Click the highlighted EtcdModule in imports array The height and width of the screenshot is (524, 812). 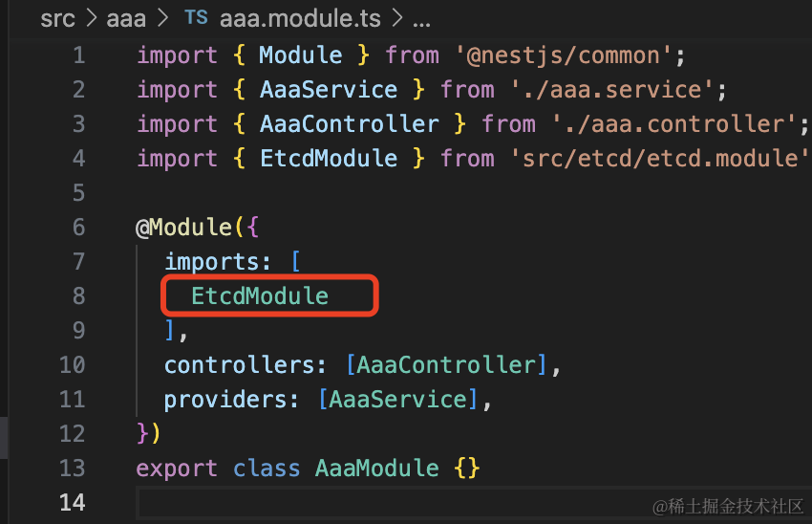260,296
